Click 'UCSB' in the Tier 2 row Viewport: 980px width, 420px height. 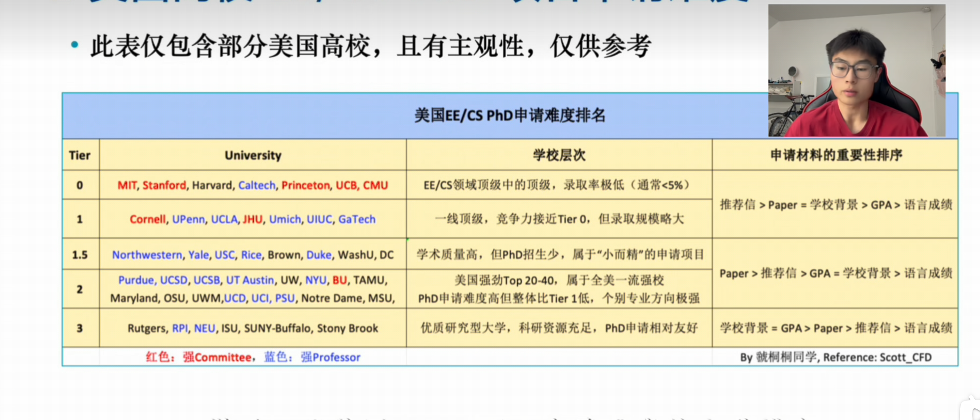207,280
